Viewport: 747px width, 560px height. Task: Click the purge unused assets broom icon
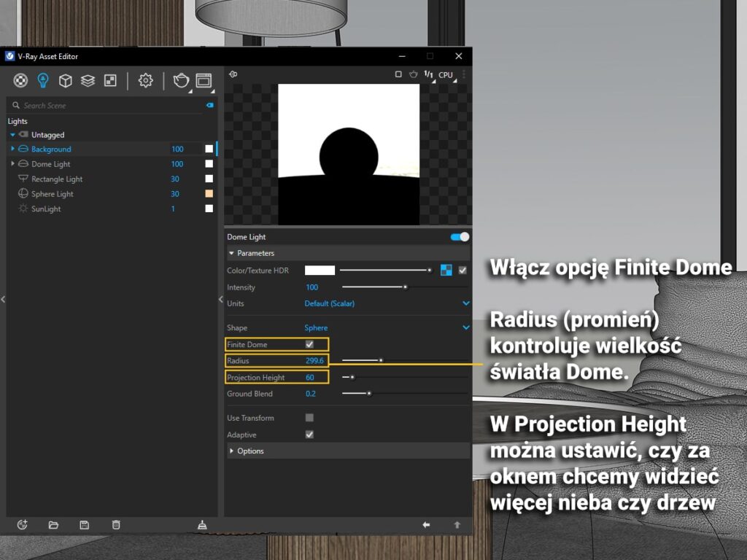[202, 525]
